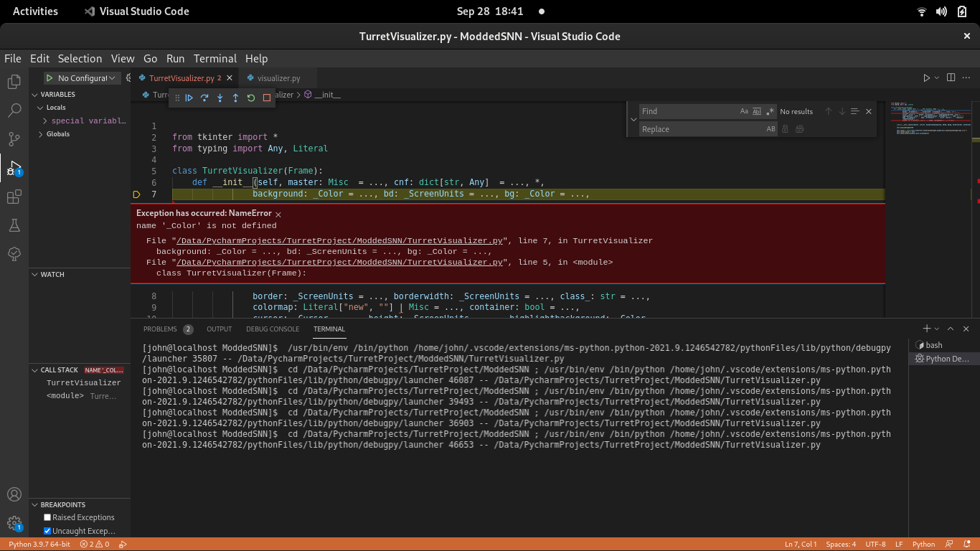Open the Terminal menu
The width and height of the screenshot is (980, 551).
click(x=215, y=58)
